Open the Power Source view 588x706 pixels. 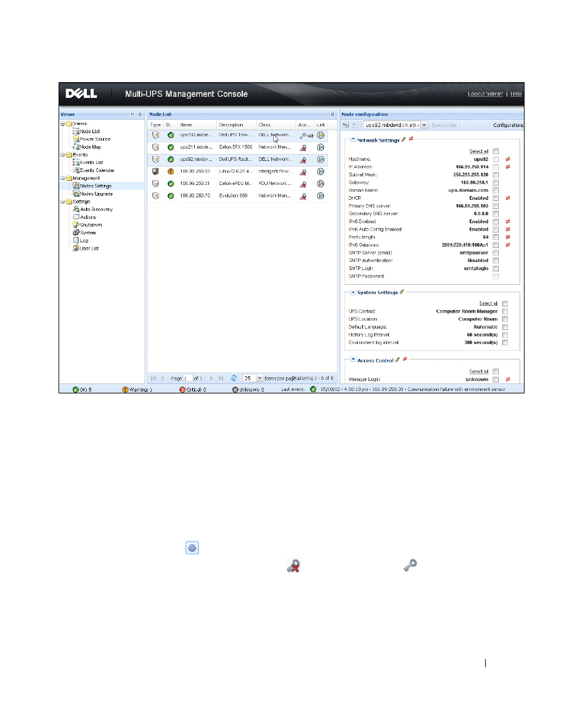(x=95, y=139)
